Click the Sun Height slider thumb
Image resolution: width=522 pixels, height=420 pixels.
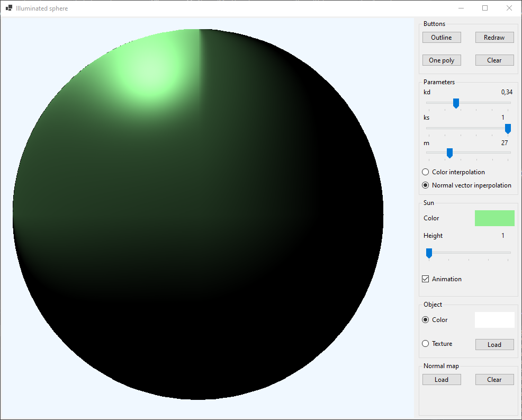pos(429,253)
